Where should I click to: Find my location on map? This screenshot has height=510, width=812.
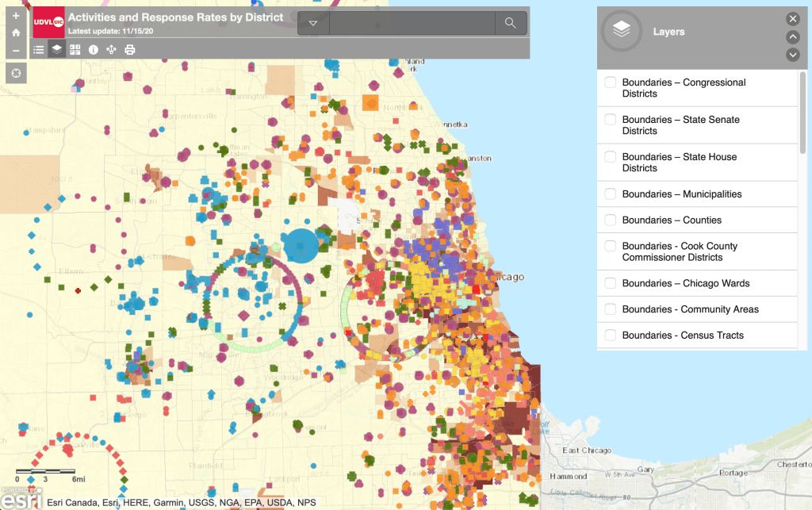(16, 73)
